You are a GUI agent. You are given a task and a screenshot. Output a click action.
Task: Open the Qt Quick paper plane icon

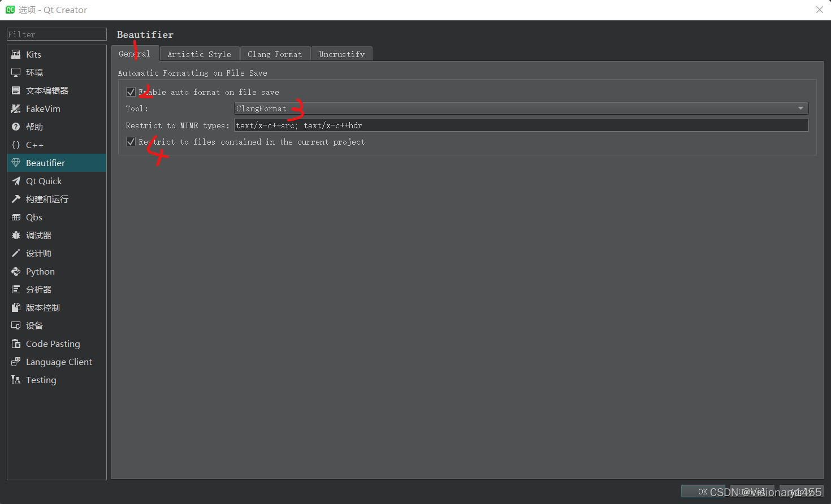(x=16, y=181)
